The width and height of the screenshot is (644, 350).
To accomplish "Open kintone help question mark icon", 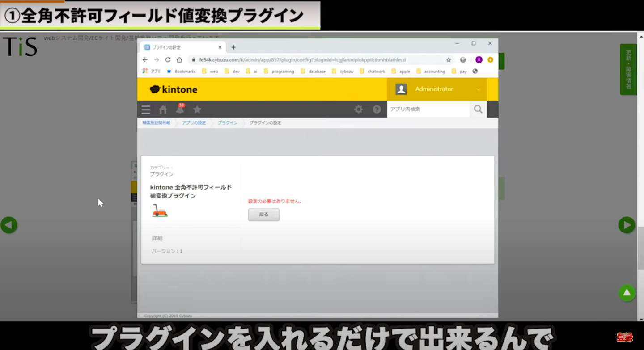I will (377, 110).
